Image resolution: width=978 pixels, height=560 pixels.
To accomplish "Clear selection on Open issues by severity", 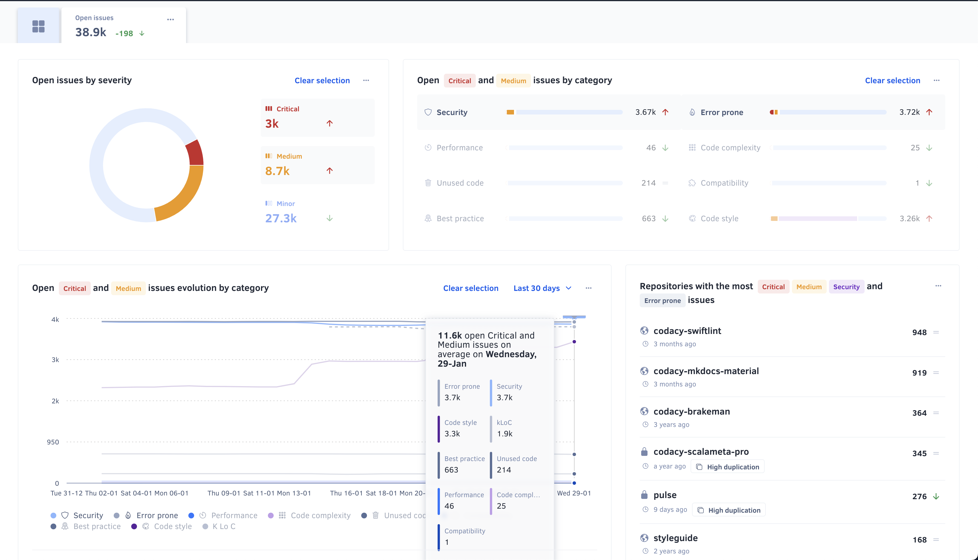I will click(x=322, y=80).
